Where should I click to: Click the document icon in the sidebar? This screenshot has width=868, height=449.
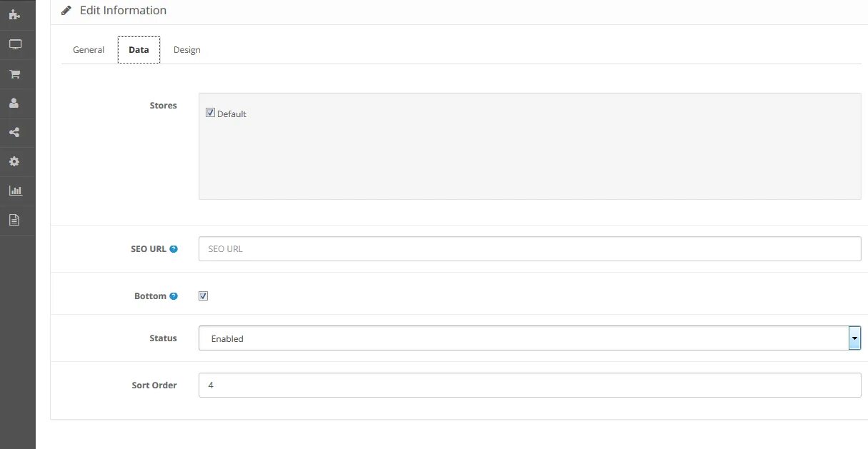[14, 220]
